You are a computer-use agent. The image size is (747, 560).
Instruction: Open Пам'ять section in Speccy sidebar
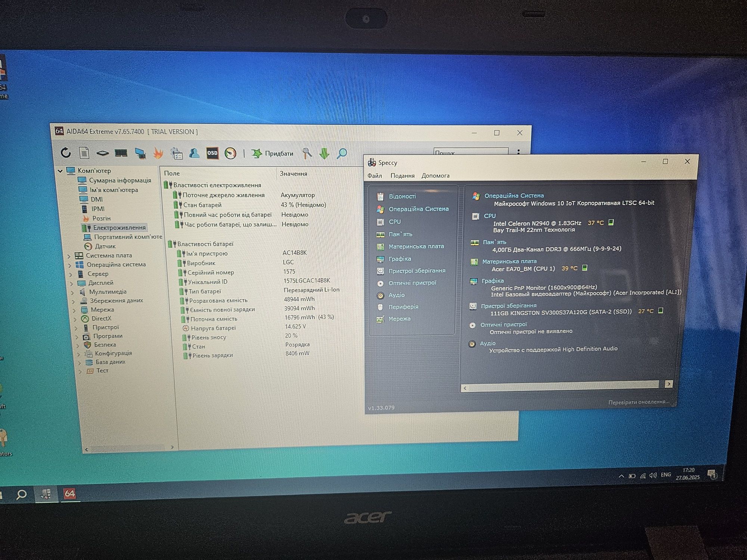(400, 234)
